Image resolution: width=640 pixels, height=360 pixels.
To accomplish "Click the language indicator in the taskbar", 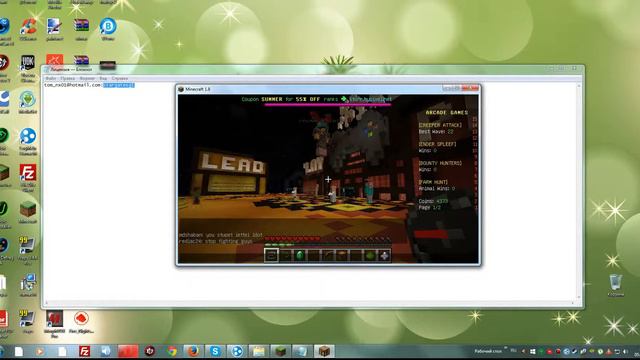I will pos(513,351).
